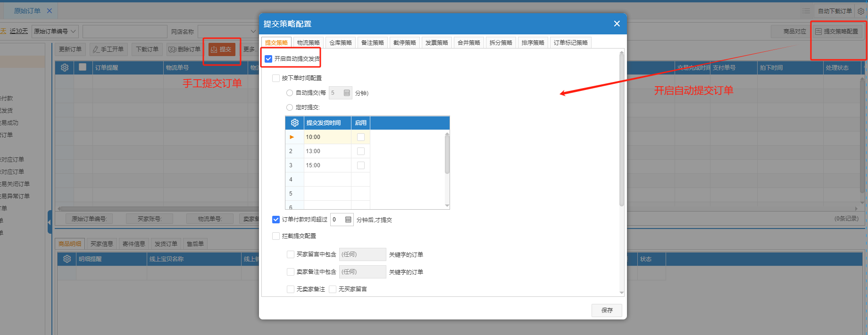Switch to 售后单 tab in bottom panel
Viewport: 868px width, 335px height.
[195, 244]
